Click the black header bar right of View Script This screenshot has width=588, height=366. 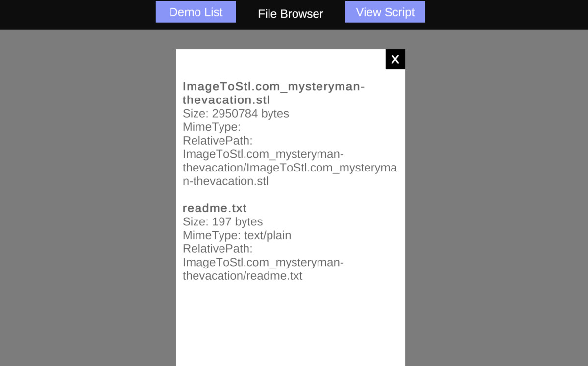tap(507, 15)
